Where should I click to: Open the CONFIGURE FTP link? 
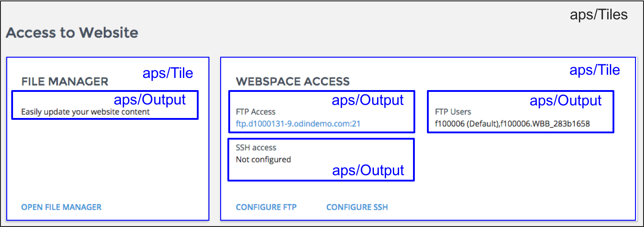(x=266, y=207)
